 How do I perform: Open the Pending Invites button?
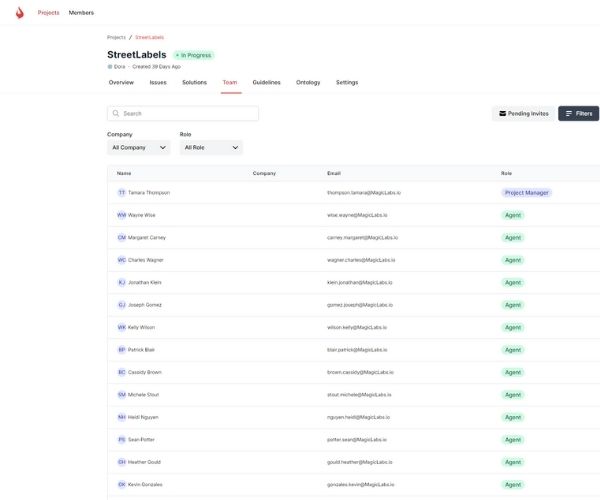523,113
